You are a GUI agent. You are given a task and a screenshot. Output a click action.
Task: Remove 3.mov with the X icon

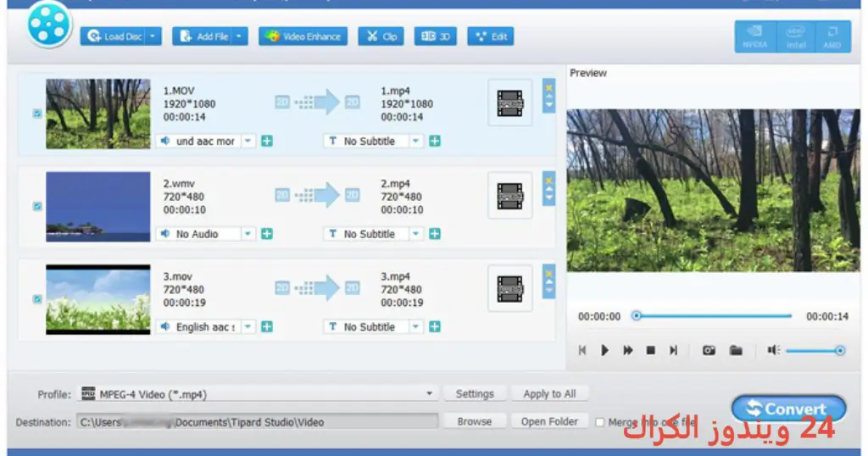548,274
